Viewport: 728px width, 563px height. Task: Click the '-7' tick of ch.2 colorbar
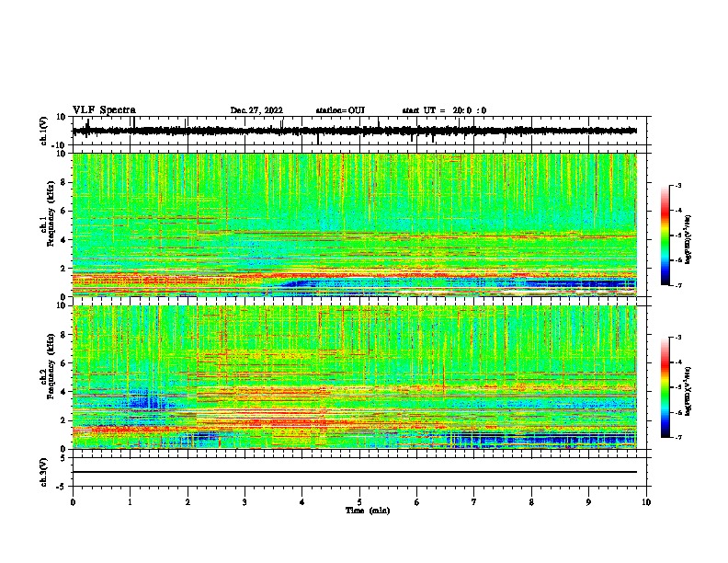click(x=677, y=437)
